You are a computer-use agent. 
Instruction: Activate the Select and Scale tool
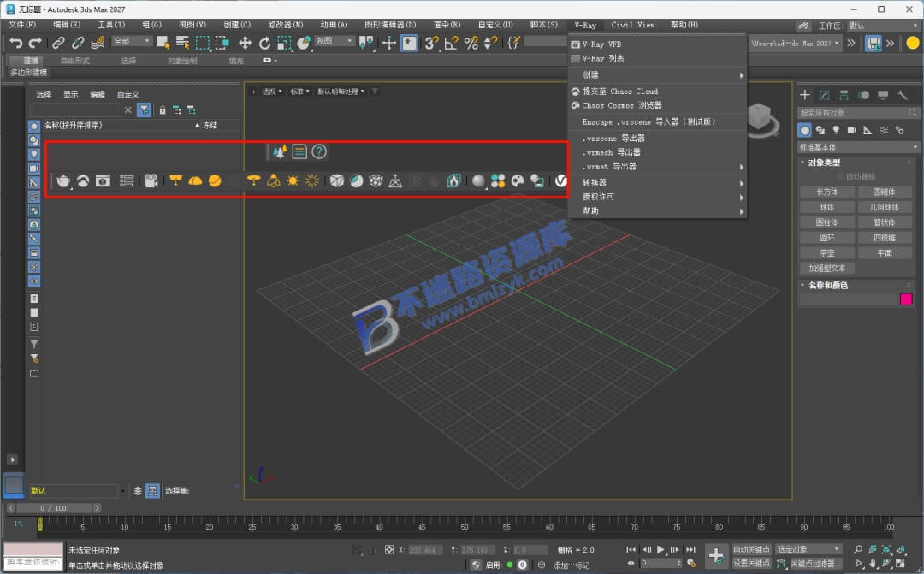[284, 43]
